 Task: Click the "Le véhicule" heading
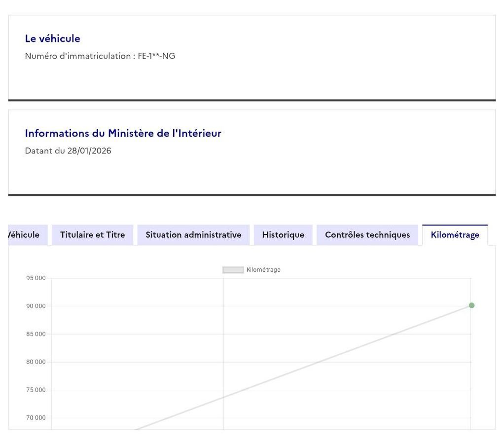[x=52, y=38]
